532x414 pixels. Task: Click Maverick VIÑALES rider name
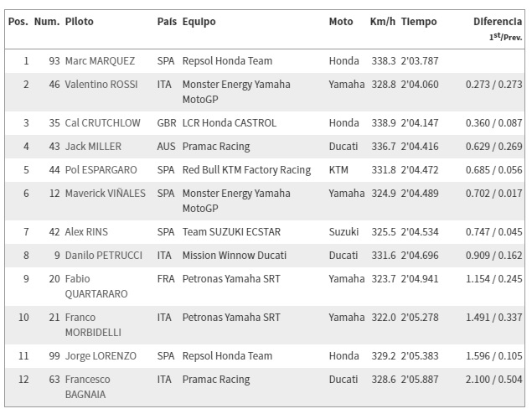[x=106, y=193]
